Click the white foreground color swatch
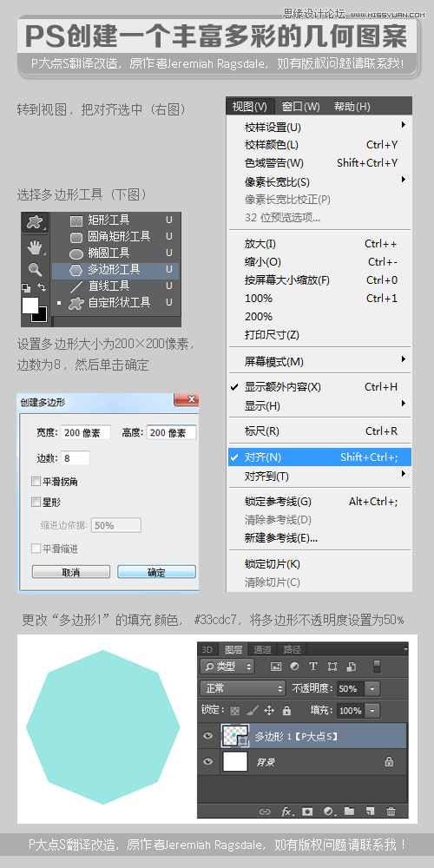Screen dimensions: 434x868 (x=30, y=305)
